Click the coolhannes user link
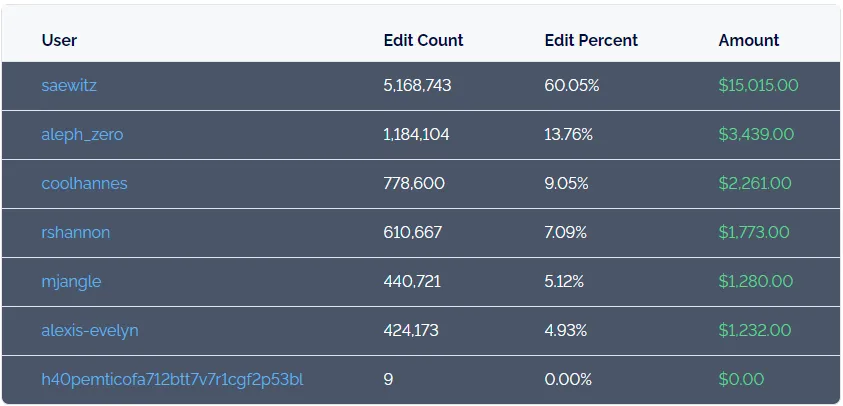 pos(84,183)
